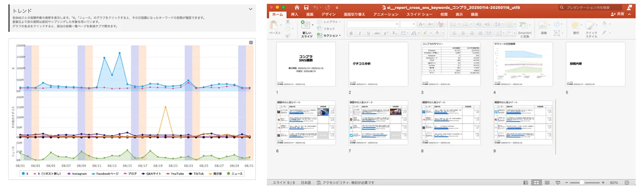Click the 共有 share button
Image resolution: width=644 pixels, height=189 pixels.
(618, 14)
